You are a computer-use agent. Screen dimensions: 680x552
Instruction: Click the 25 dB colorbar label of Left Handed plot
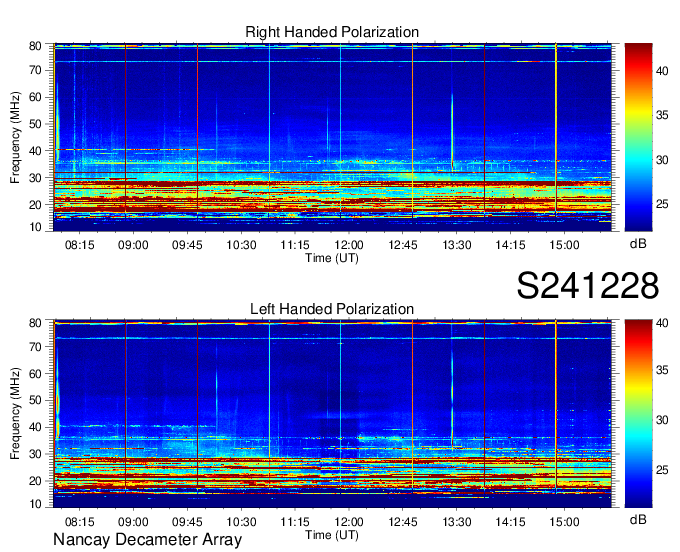point(662,470)
